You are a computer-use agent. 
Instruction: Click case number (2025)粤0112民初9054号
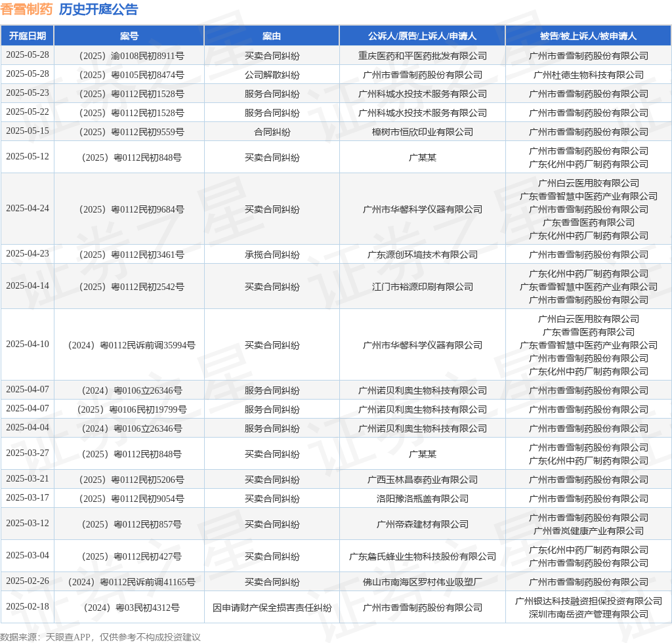[x=131, y=499]
